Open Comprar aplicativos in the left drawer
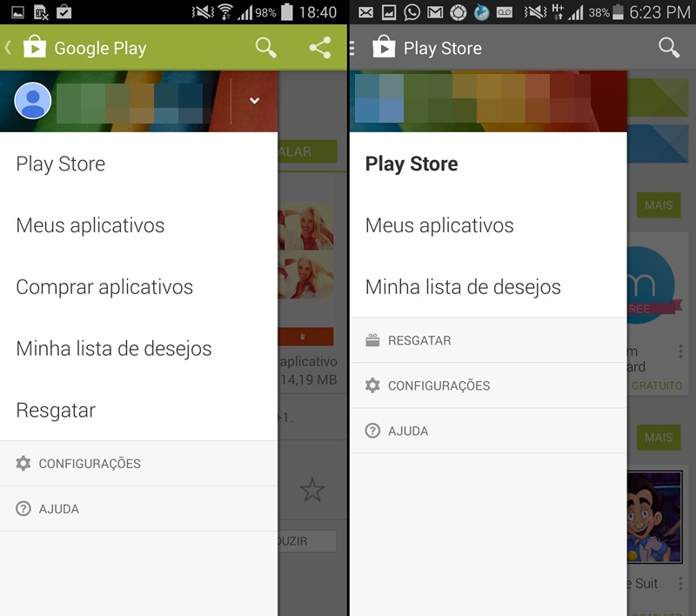 tap(139, 287)
